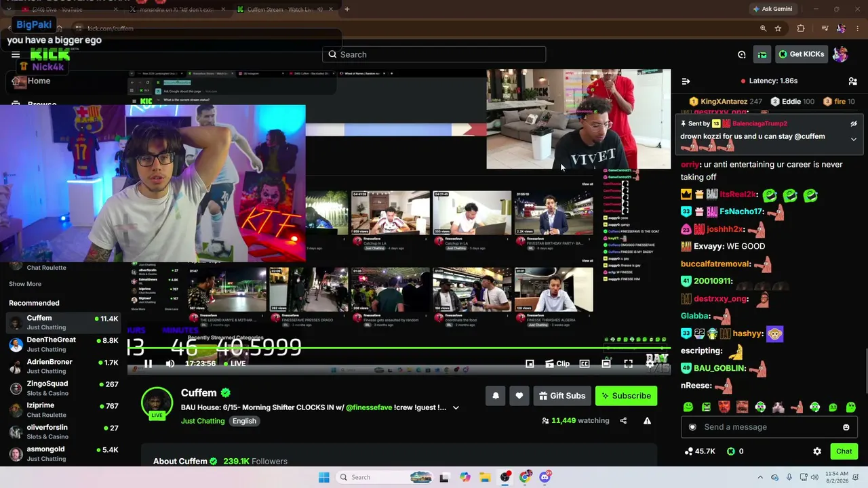Expand the stream title chevron
This screenshot has width=868, height=488.
[456, 407]
